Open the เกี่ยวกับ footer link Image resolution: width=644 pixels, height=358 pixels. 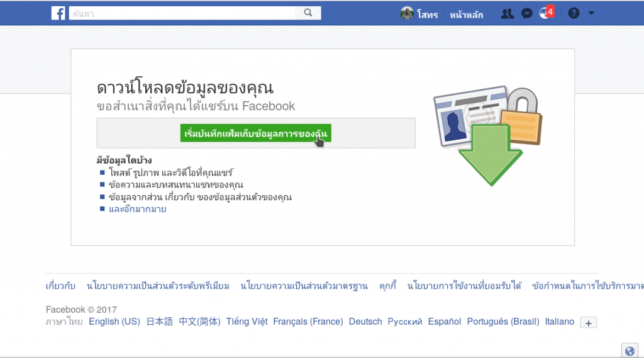coord(60,286)
